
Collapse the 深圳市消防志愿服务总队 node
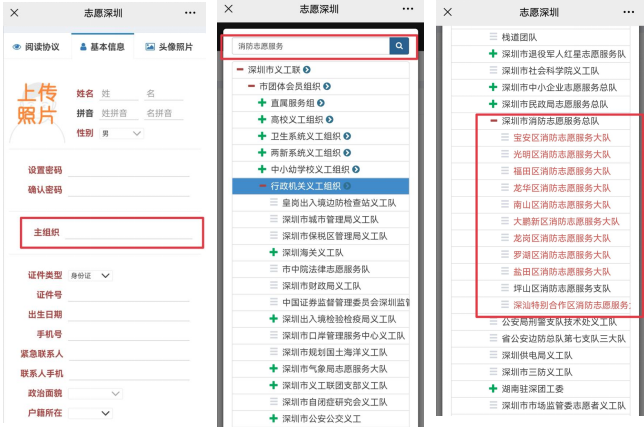493,121
